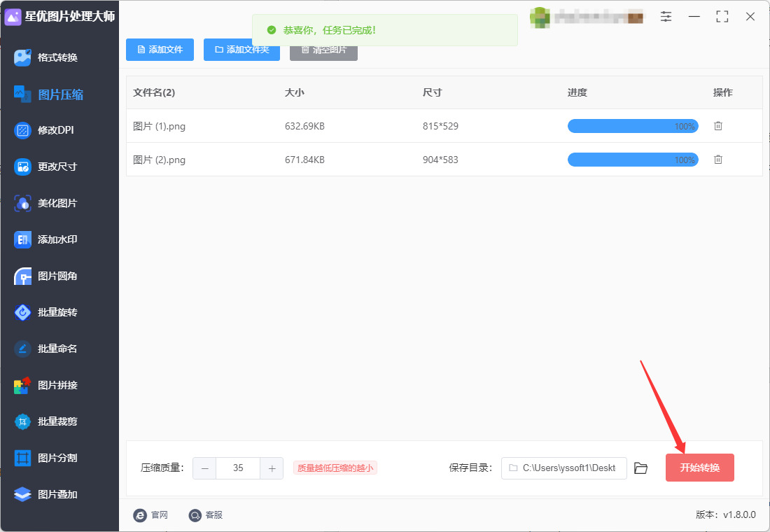Increase compression quality with plus button
The height and width of the screenshot is (532, 770).
point(272,468)
